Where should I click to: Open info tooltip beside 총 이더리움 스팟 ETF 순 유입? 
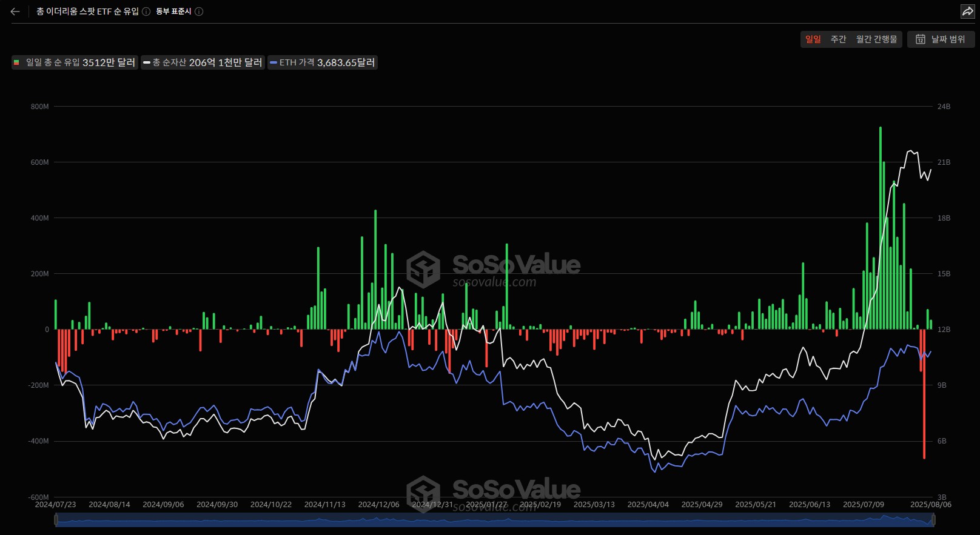point(146,12)
